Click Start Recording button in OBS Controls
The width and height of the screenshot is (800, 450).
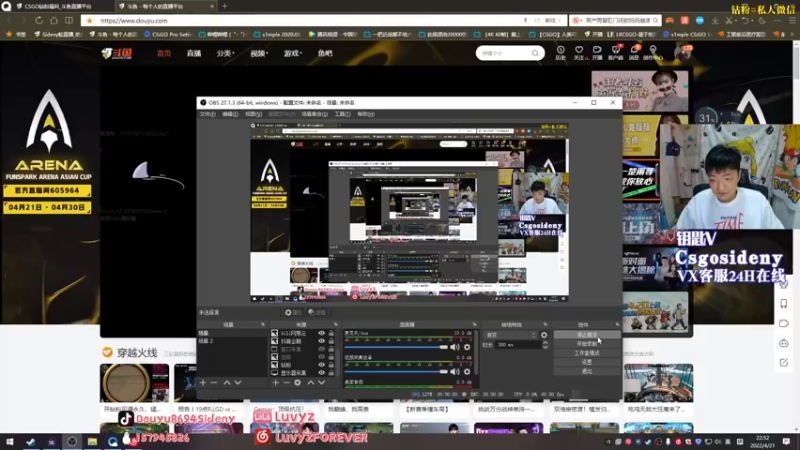tap(587, 344)
